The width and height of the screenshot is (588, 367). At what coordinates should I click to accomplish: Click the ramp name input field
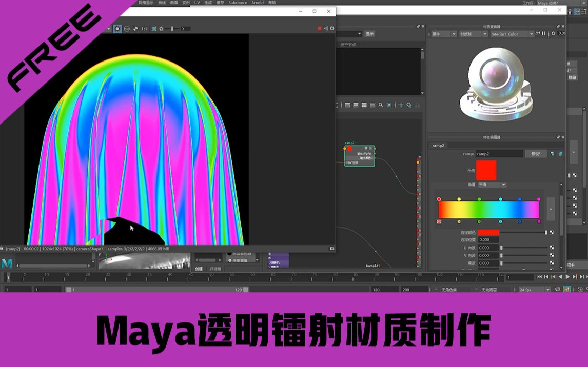pyautogui.click(x=499, y=154)
